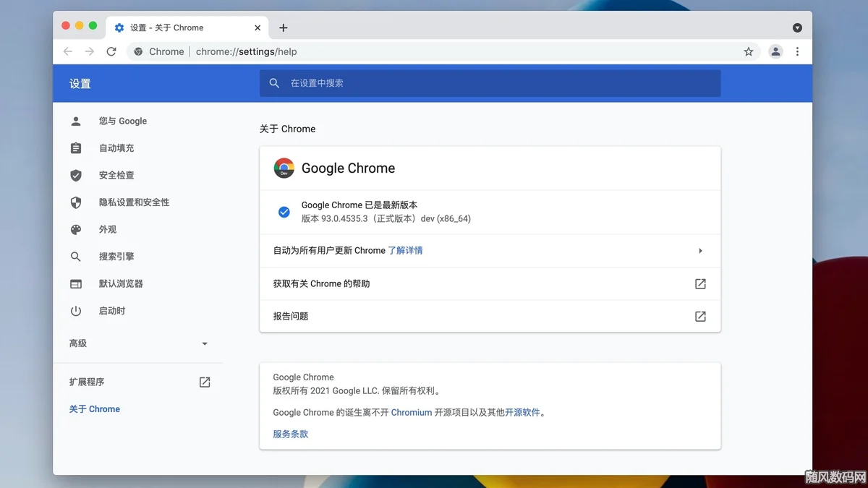Screen dimensions: 868x488
Task: Click the shield icon beside 隐私设置和安全性
Action: point(76,202)
